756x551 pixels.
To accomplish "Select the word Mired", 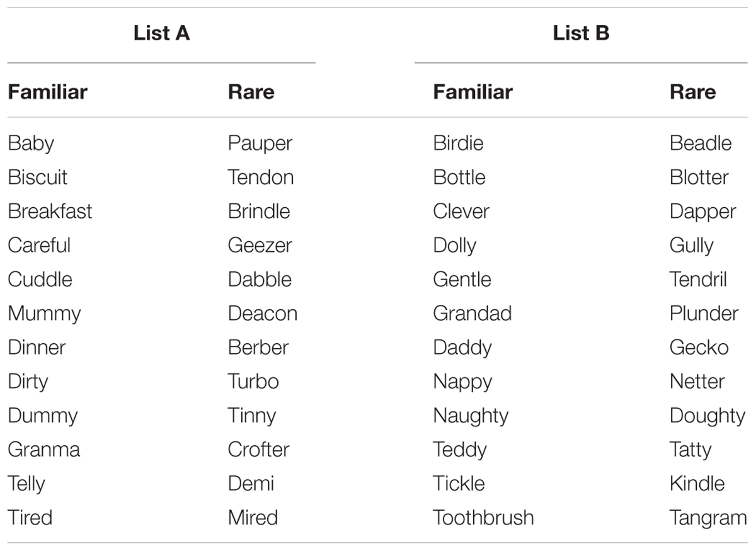I will coord(253,517).
